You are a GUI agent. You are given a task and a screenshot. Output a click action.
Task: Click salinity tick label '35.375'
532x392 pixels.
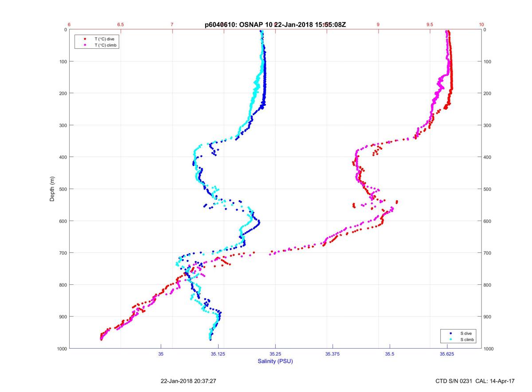332,354
